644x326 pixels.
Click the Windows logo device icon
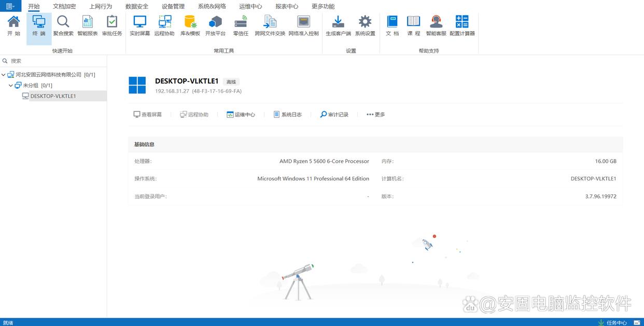(137, 85)
